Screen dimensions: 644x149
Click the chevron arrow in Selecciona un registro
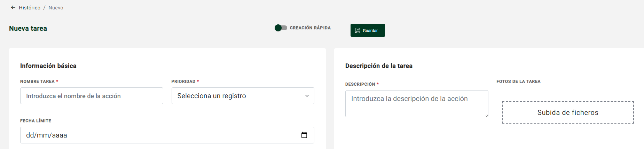307,96
